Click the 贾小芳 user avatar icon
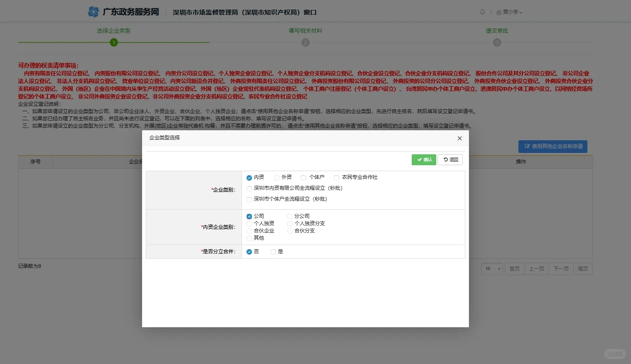 click(500, 12)
